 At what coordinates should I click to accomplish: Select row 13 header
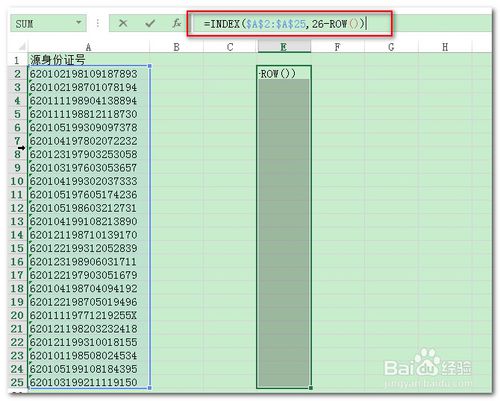(17, 221)
